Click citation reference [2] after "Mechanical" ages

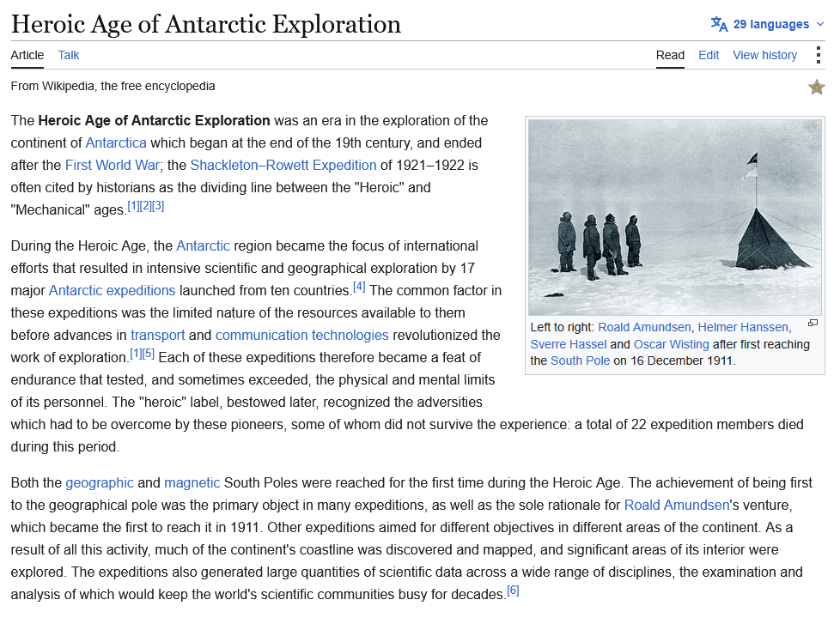tap(146, 206)
